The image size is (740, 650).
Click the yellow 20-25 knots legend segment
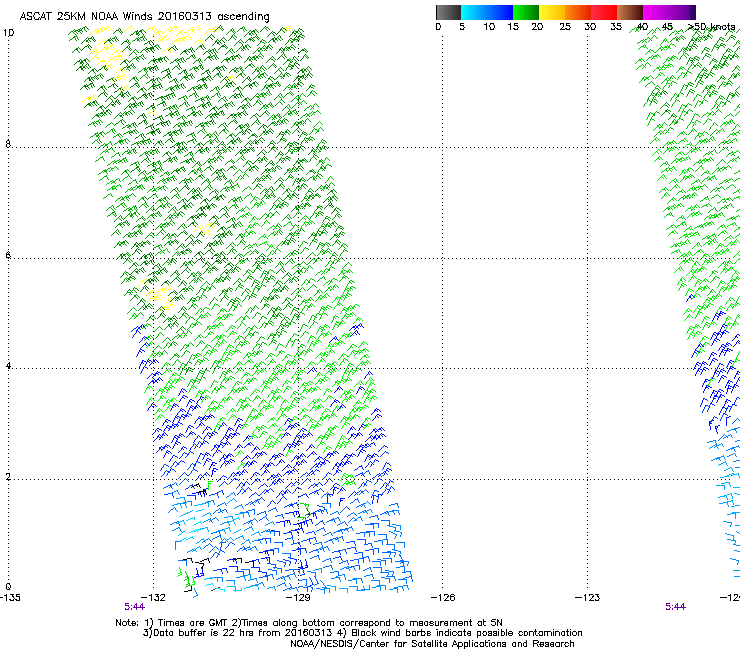pyautogui.click(x=552, y=12)
